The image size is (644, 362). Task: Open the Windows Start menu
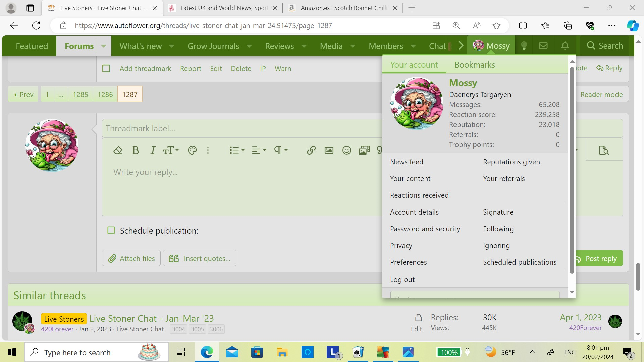pyautogui.click(x=12, y=352)
